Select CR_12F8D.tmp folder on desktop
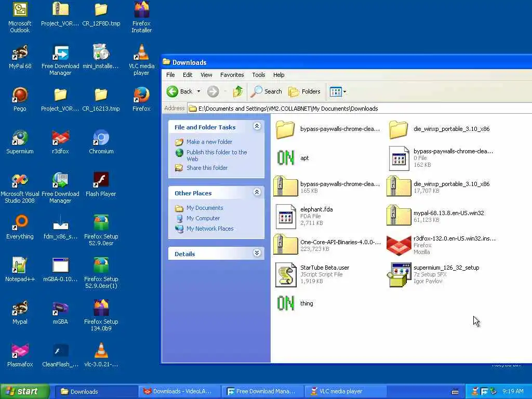The width and height of the screenshot is (532, 399). click(101, 14)
